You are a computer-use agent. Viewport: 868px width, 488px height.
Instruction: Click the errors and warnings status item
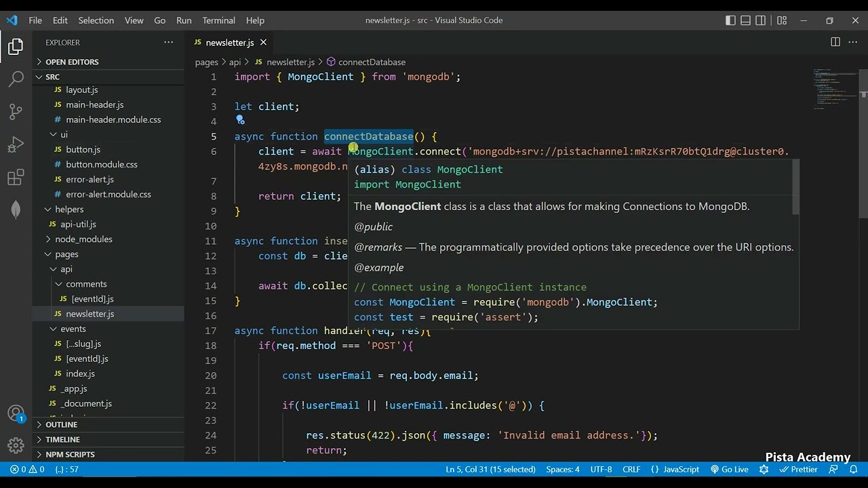point(28,469)
